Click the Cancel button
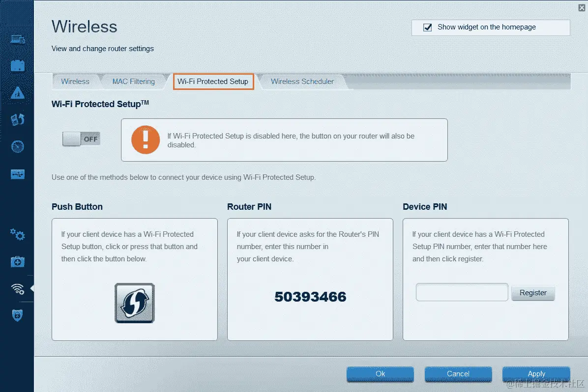 pos(458,374)
